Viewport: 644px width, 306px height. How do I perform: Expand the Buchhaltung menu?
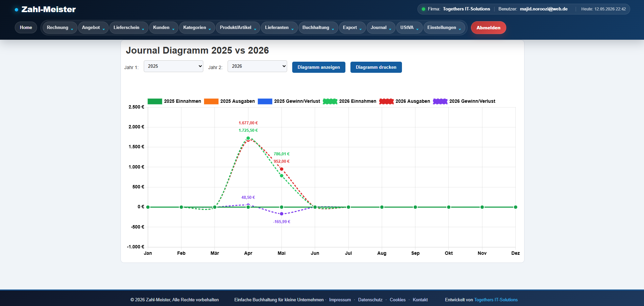pos(318,28)
